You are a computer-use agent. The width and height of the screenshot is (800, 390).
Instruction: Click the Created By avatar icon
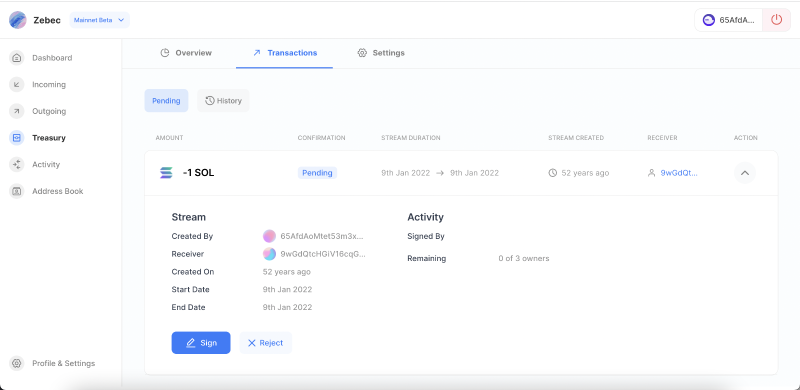269,236
